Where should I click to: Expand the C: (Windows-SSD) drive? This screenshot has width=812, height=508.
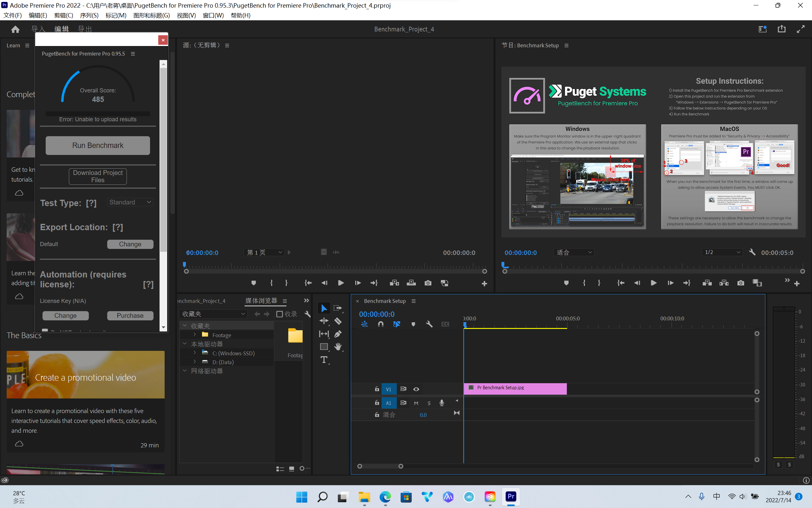(x=195, y=353)
